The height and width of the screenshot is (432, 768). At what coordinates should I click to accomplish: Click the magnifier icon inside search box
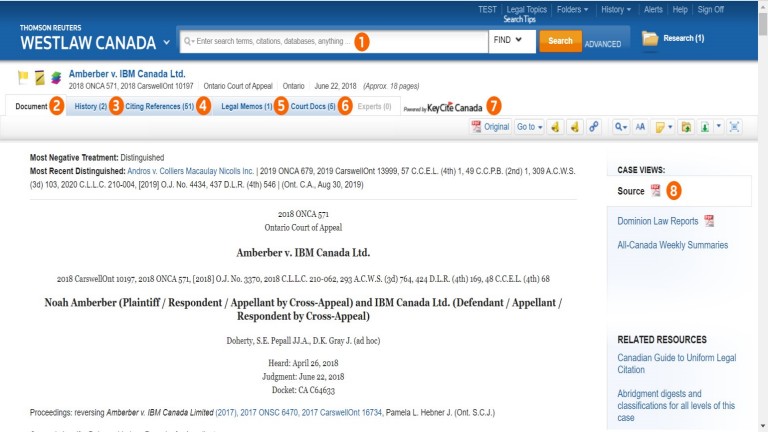[187, 41]
